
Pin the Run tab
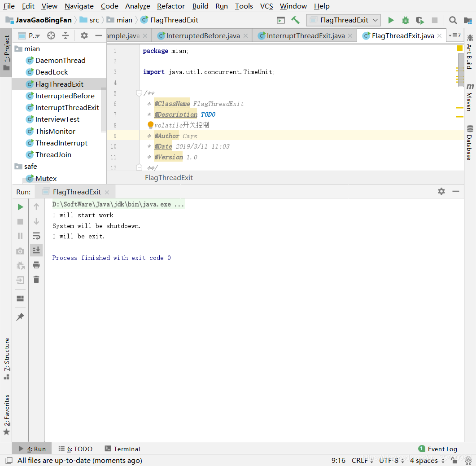pyautogui.click(x=20, y=317)
